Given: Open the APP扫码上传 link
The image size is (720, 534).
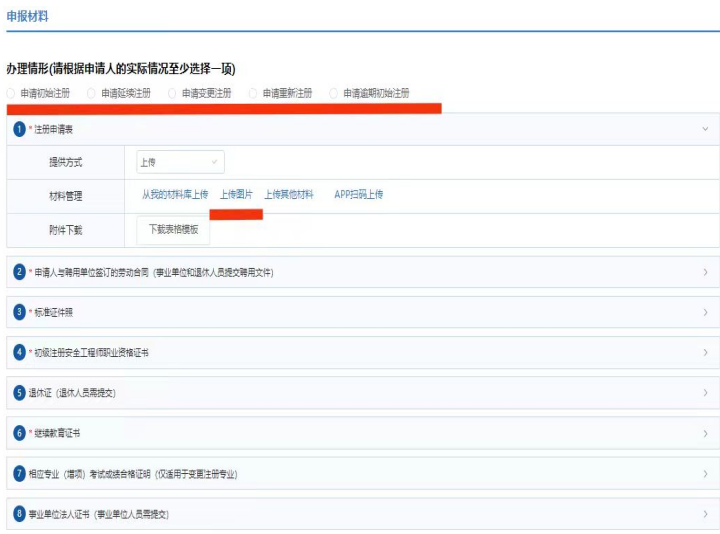Looking at the screenshot, I should (x=359, y=195).
